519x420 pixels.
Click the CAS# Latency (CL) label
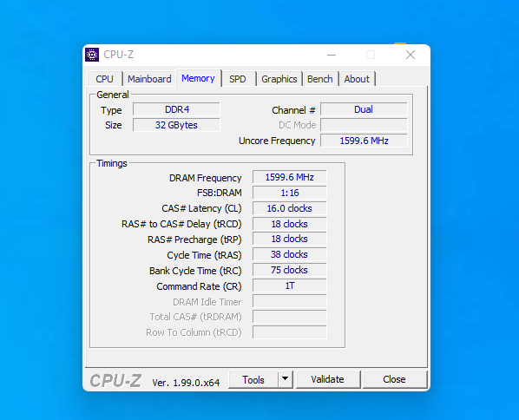click(201, 208)
